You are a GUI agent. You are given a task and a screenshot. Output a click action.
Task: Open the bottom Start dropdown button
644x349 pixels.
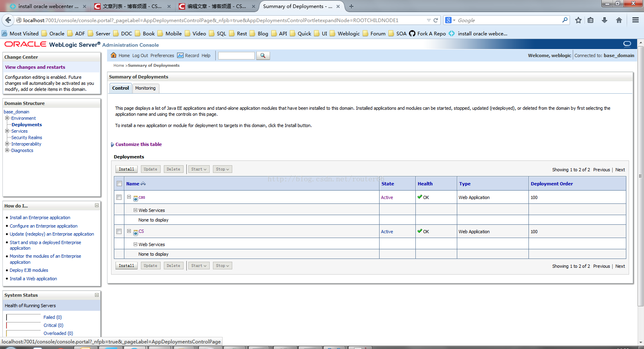(199, 266)
